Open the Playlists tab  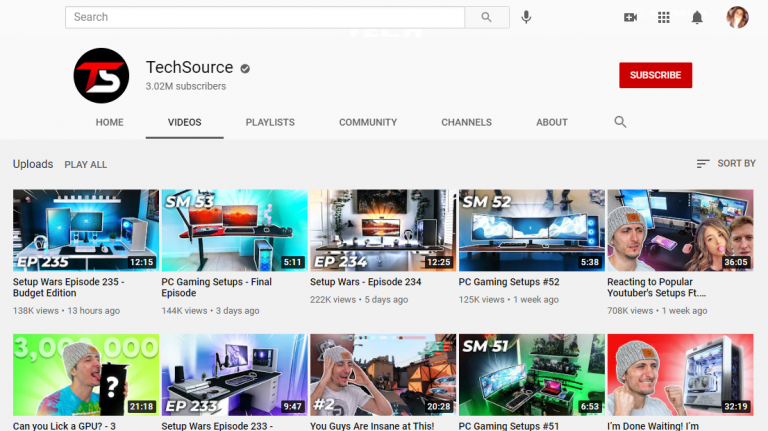pos(270,122)
